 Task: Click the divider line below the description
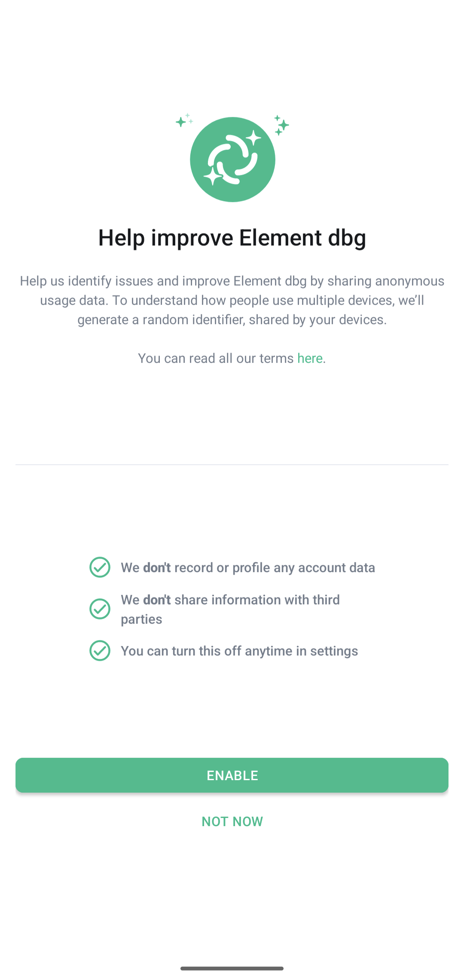232,465
